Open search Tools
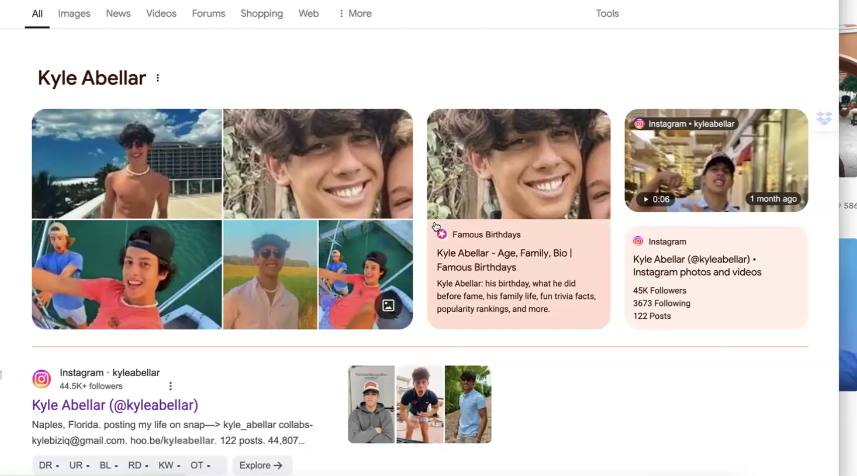This screenshot has height=476, width=857. point(607,14)
